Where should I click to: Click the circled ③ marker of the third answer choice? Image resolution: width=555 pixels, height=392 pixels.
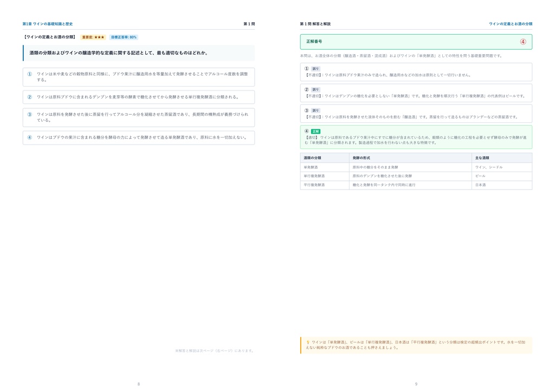30,115
